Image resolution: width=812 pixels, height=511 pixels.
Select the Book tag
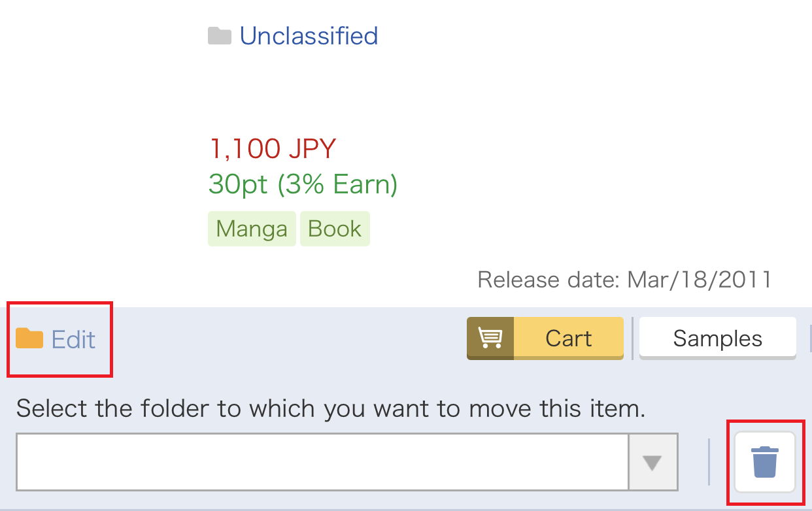pos(335,229)
